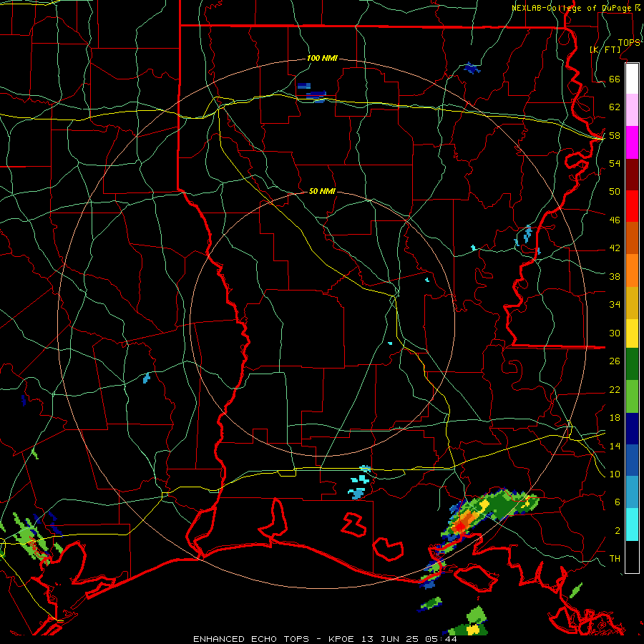Click the red storm core echo near the coast
Screen dimensions: 644x644
point(462,526)
